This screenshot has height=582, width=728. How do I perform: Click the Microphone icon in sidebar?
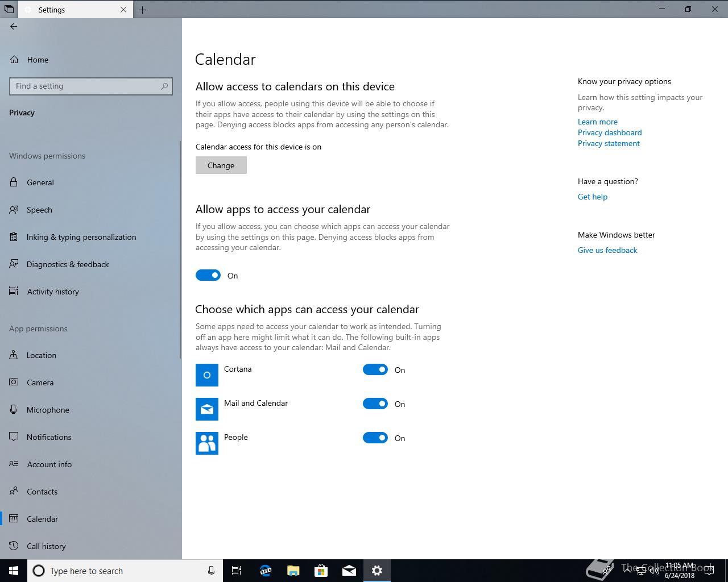(14, 410)
